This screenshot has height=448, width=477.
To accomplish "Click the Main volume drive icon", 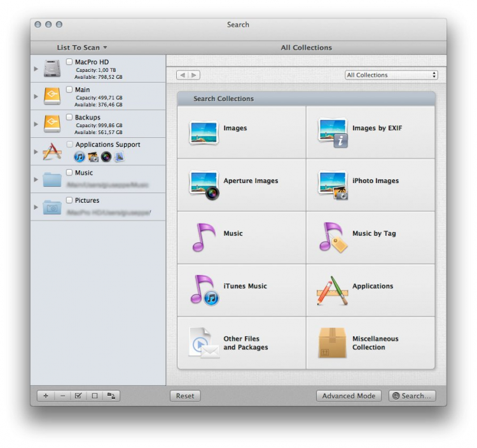I will (x=52, y=96).
